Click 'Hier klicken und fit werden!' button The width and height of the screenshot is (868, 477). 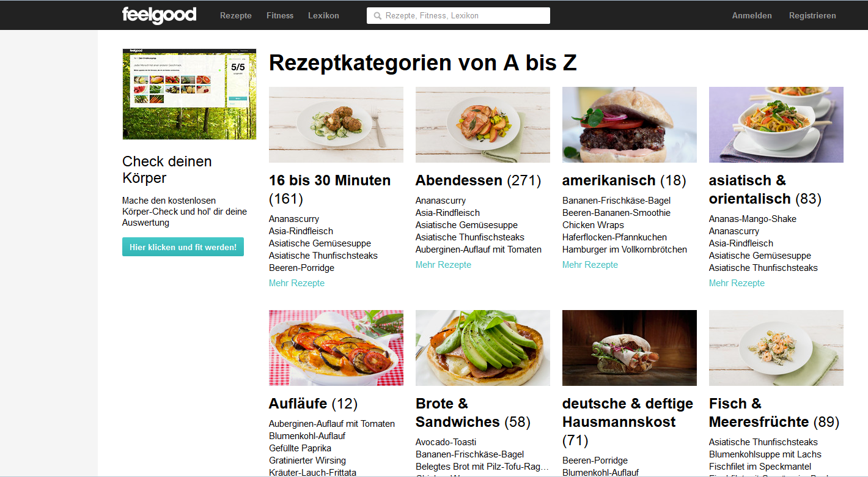coord(183,247)
